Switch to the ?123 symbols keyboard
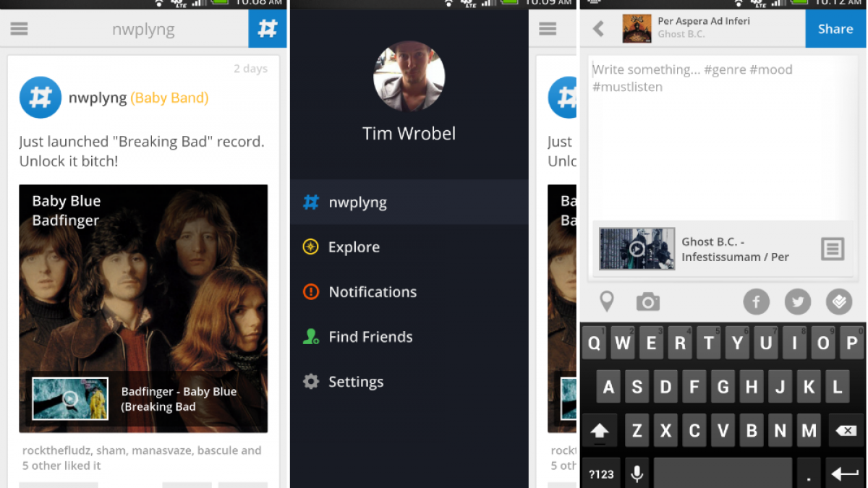This screenshot has height=488, width=868. click(601, 474)
